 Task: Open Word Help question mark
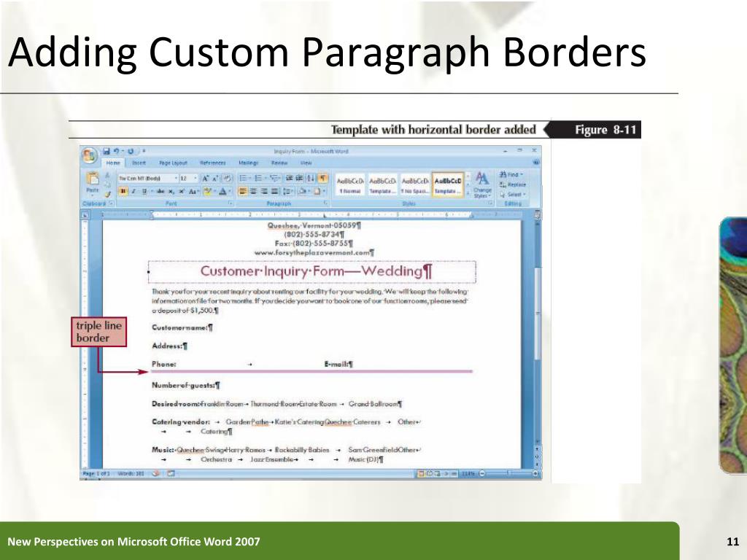pos(536,162)
